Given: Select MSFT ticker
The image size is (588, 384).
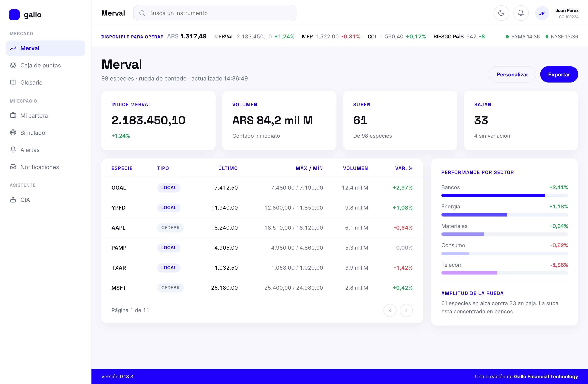Looking at the screenshot, I should pyautogui.click(x=119, y=288).
